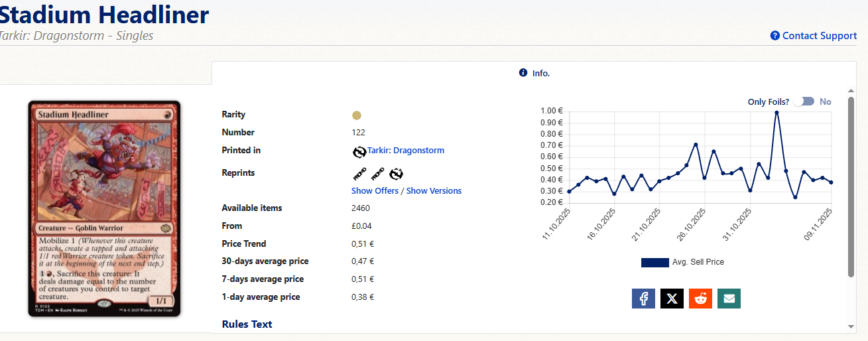Click the Price Trend label
Image resolution: width=868 pixels, height=341 pixels.
243,244
